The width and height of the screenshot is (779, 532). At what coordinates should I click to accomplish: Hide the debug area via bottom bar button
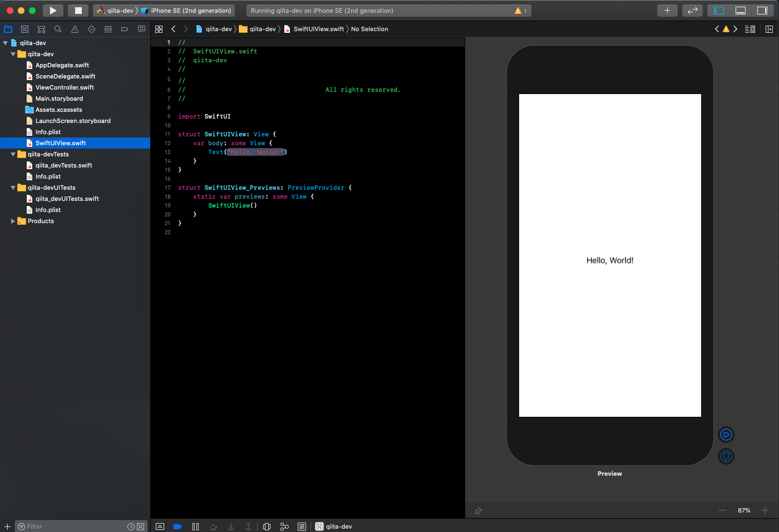pos(160,526)
